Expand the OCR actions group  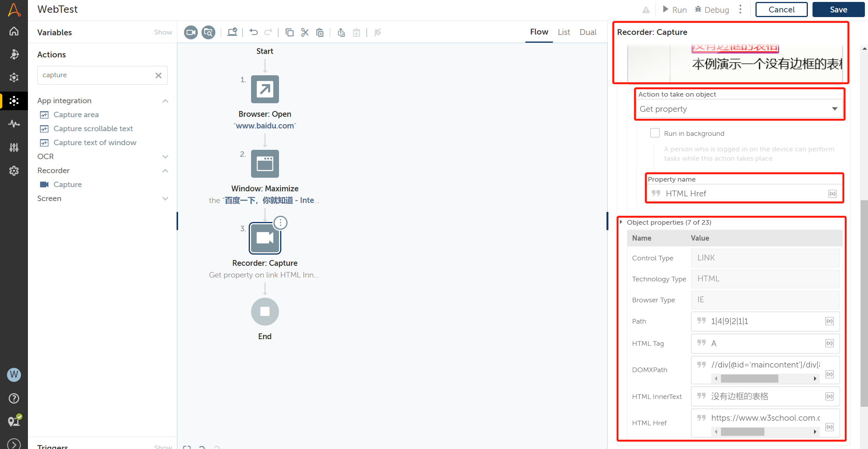(165, 156)
